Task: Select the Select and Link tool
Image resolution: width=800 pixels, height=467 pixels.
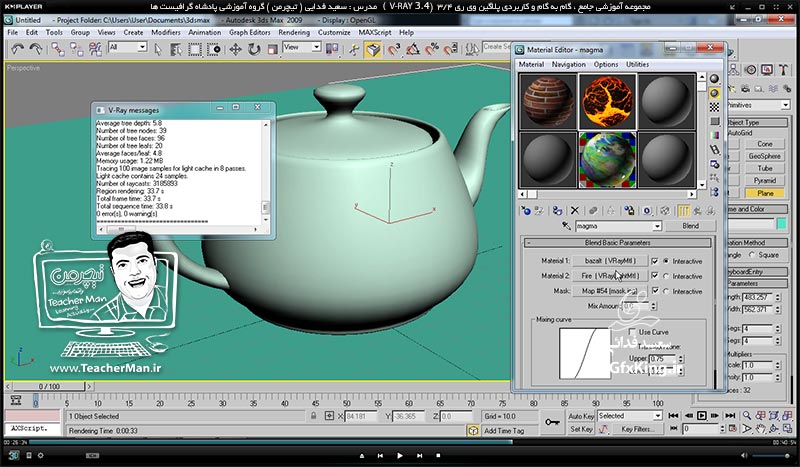Action: 58,49
